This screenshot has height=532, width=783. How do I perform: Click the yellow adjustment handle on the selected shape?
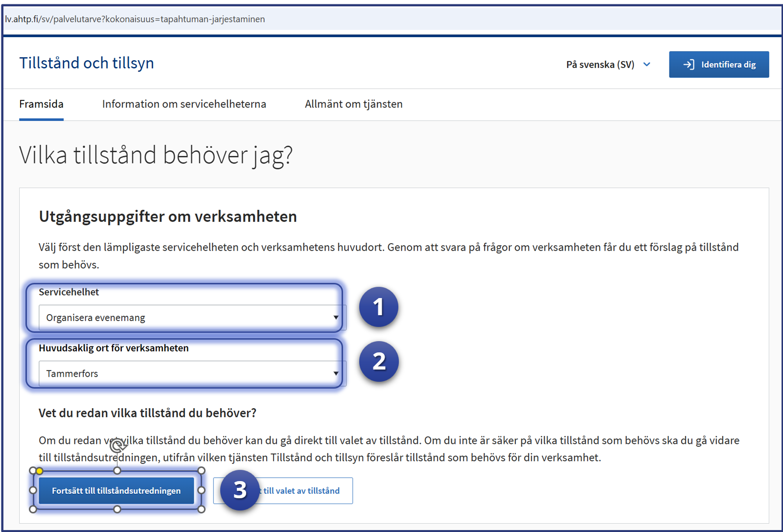40,471
